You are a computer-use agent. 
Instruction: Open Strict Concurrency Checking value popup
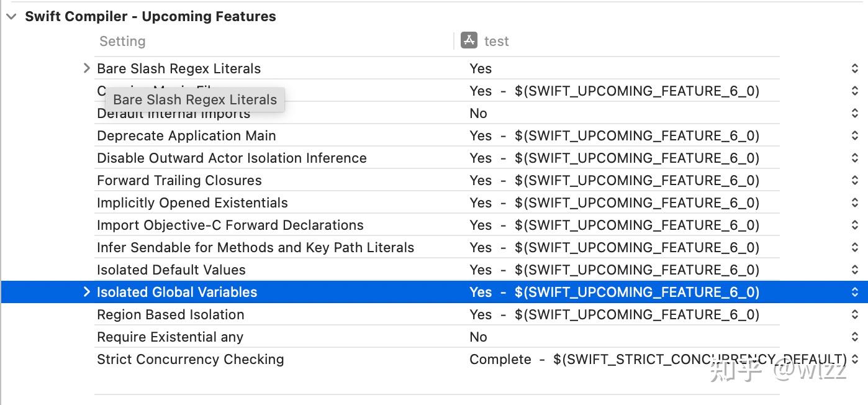point(854,359)
